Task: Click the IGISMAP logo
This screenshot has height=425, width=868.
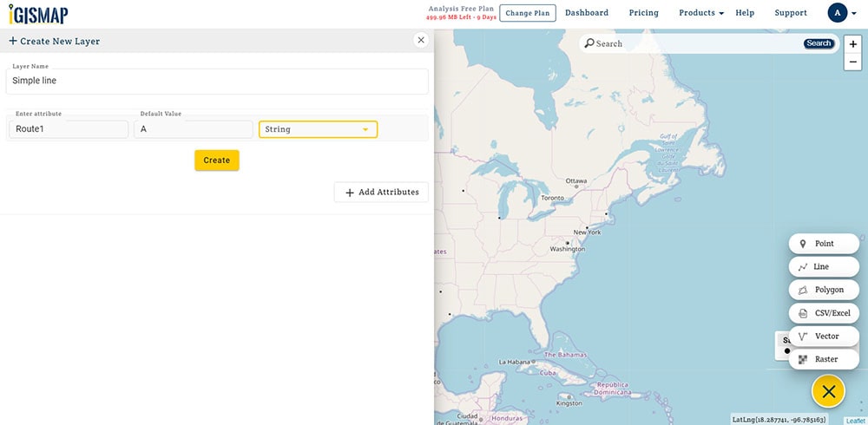Action: pos(38,14)
